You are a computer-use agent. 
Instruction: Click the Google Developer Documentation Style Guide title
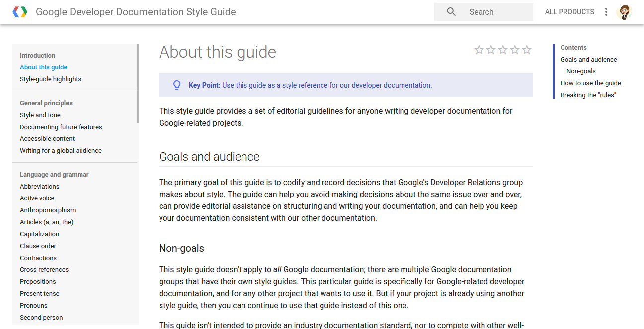coord(136,12)
